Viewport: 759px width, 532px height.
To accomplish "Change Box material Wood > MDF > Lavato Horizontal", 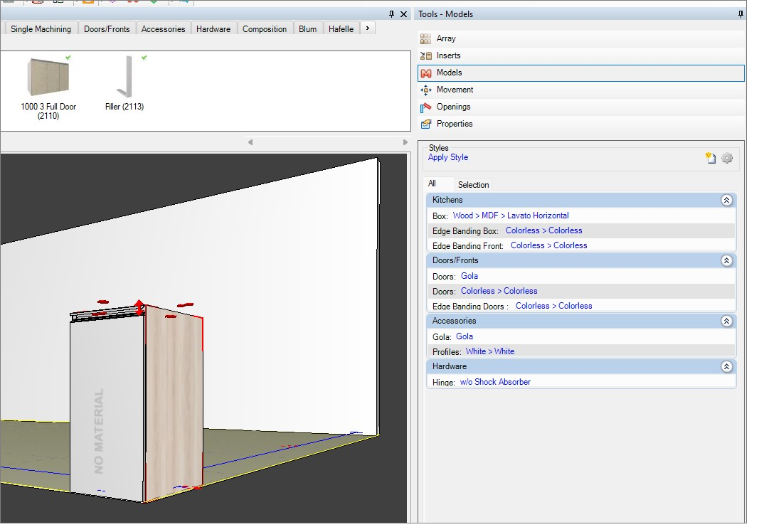I will (511, 216).
